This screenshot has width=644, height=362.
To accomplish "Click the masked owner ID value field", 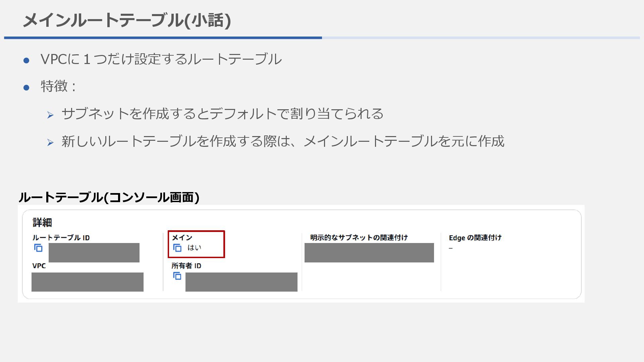I will tap(241, 282).
